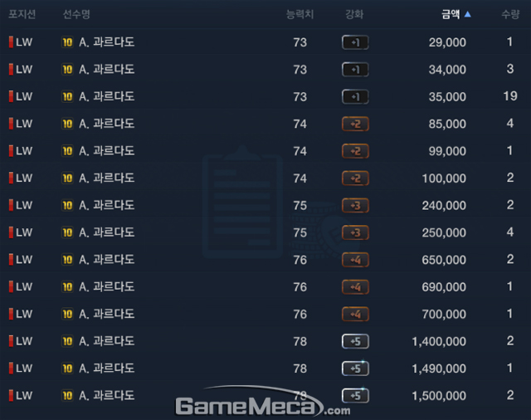Select the +1 badge on the 35,000 row
This screenshot has width=531, height=420.
pos(355,97)
